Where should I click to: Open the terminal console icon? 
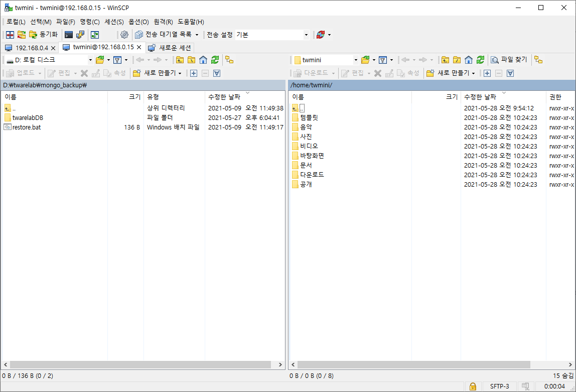click(69, 35)
